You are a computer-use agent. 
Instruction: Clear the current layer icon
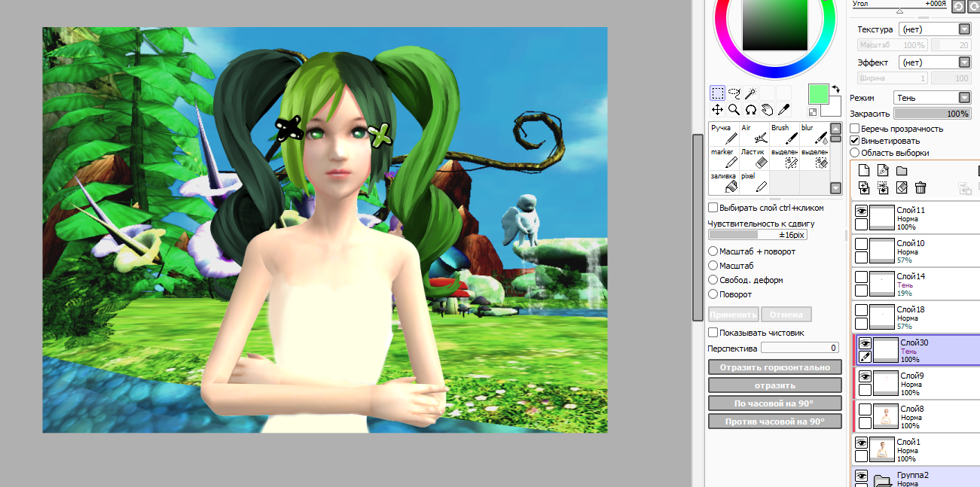902,188
